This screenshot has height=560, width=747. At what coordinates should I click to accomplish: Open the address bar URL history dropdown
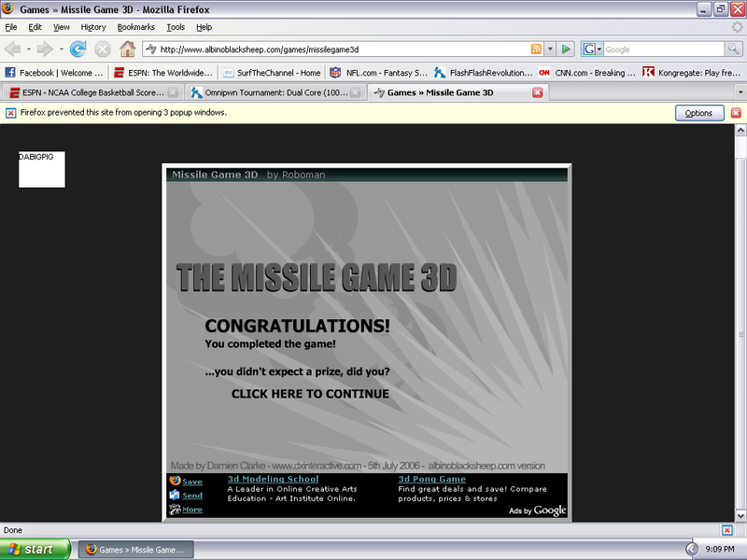coord(550,49)
